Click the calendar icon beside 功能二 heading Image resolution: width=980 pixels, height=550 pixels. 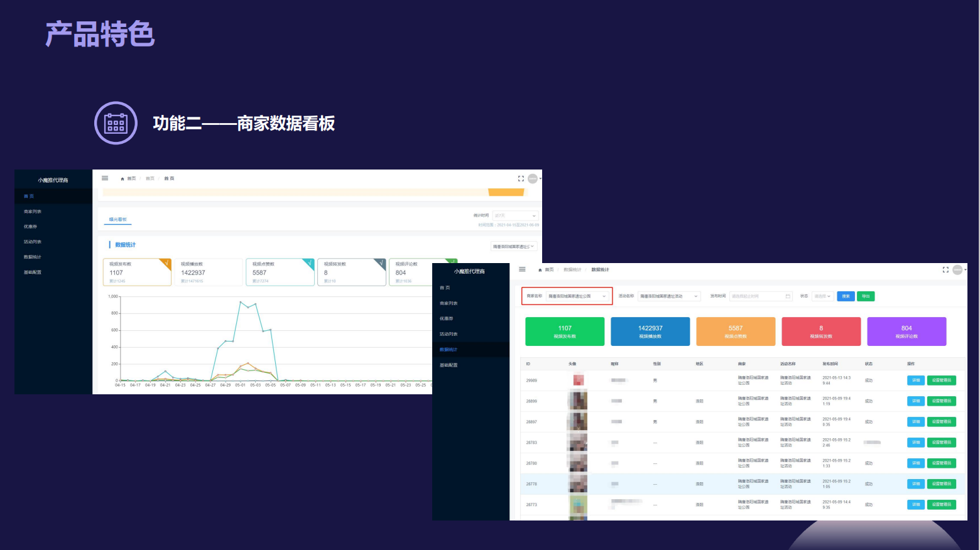116,123
